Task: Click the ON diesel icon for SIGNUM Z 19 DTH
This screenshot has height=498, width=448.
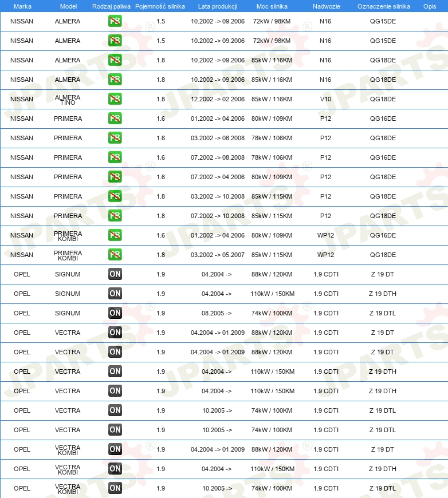Action: [x=115, y=293]
